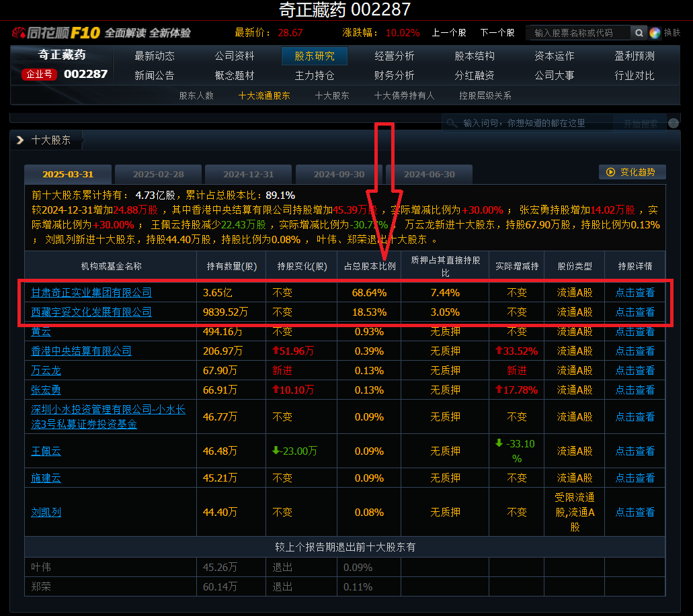Switch to 十大流通股东 sub-tab
The width and height of the screenshot is (693, 616).
[264, 96]
